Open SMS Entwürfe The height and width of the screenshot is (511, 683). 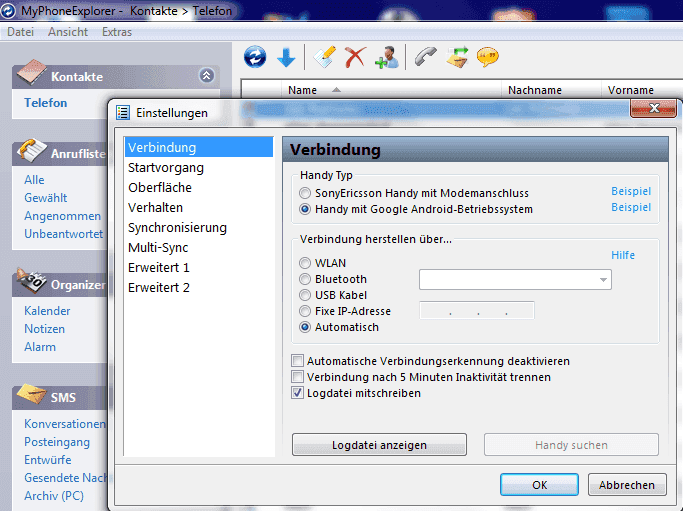coord(47,460)
